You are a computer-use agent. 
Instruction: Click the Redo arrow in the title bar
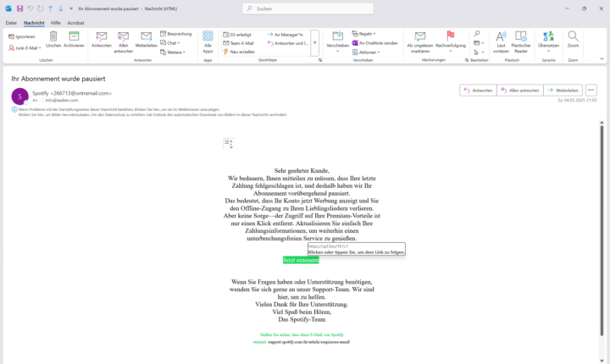(x=40, y=8)
